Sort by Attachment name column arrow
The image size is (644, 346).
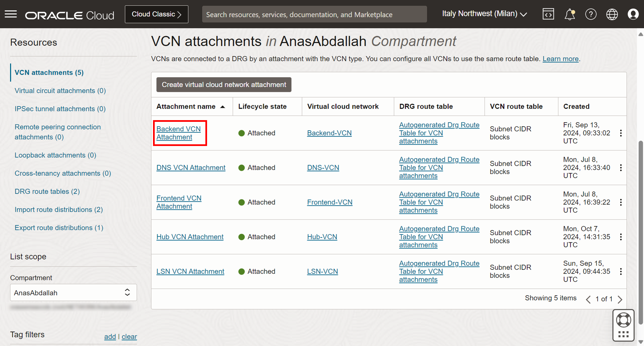click(x=222, y=107)
